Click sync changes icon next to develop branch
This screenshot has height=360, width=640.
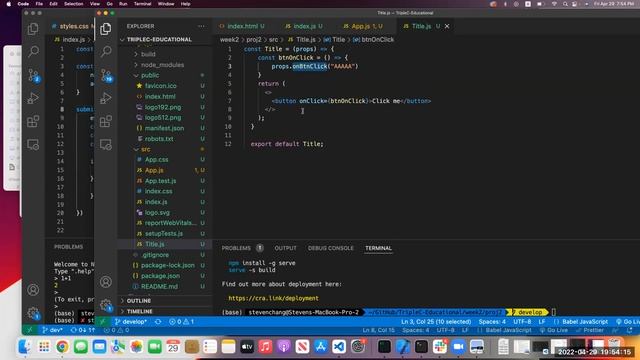click(158, 322)
